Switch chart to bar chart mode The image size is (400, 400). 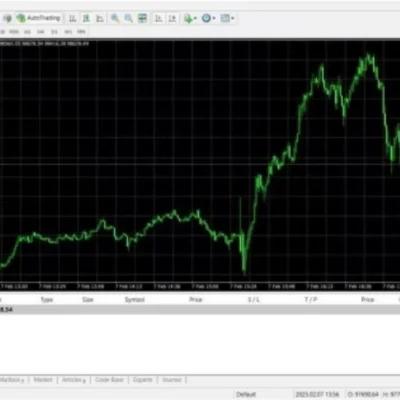tap(73, 18)
